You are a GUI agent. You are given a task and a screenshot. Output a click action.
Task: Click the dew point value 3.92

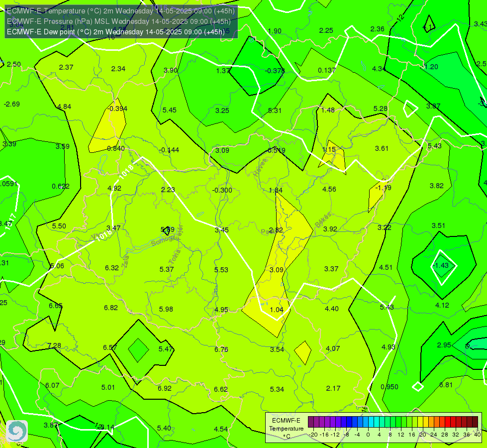(x=330, y=229)
